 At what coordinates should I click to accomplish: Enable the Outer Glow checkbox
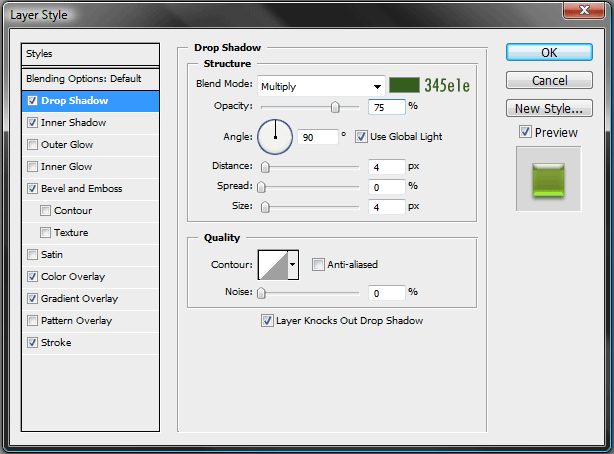[33, 145]
